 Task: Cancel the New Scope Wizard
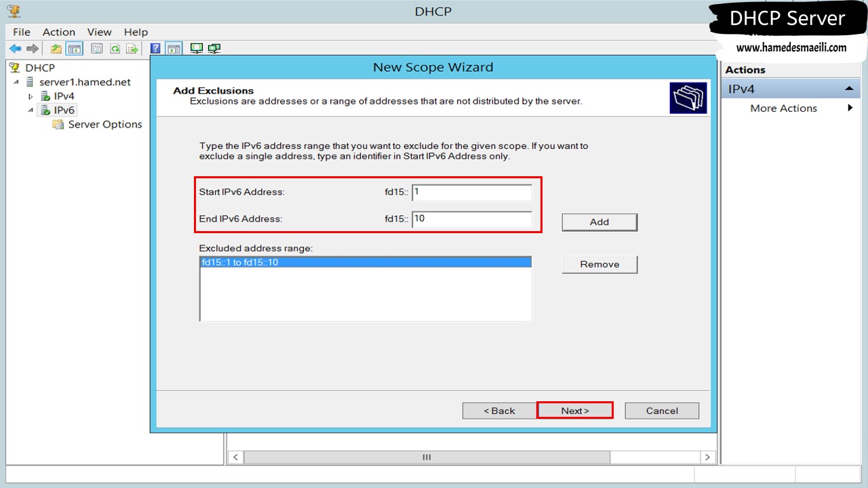662,411
